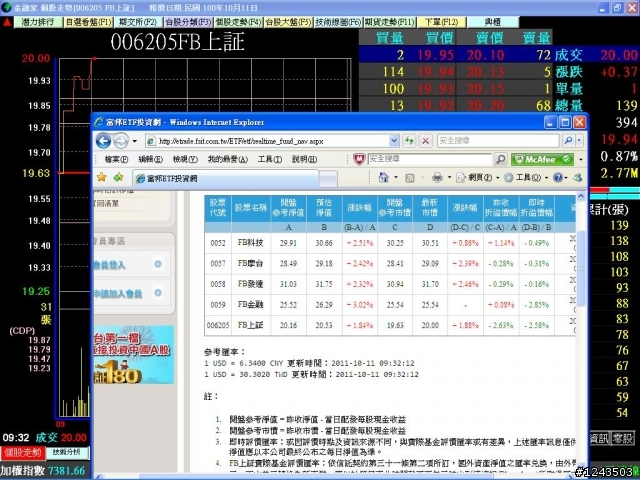Click the 中國A股 advertisement banner
Screen dimensions: 640x480
pos(134,355)
